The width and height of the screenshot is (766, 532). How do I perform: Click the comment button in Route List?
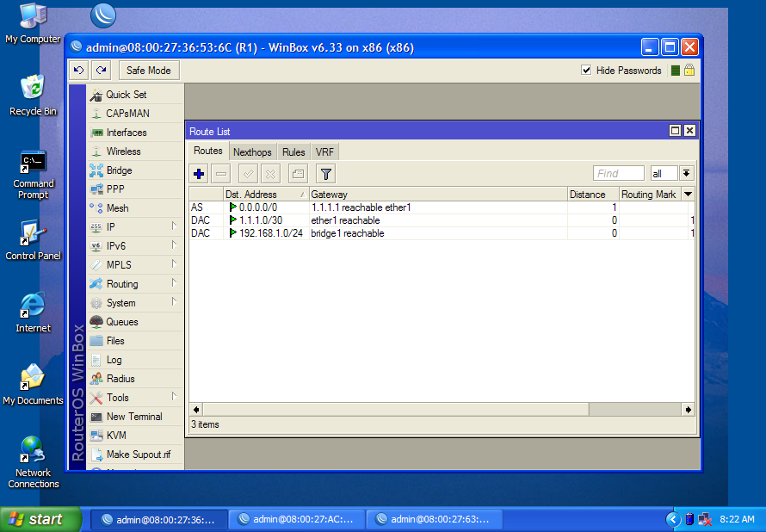coord(298,173)
